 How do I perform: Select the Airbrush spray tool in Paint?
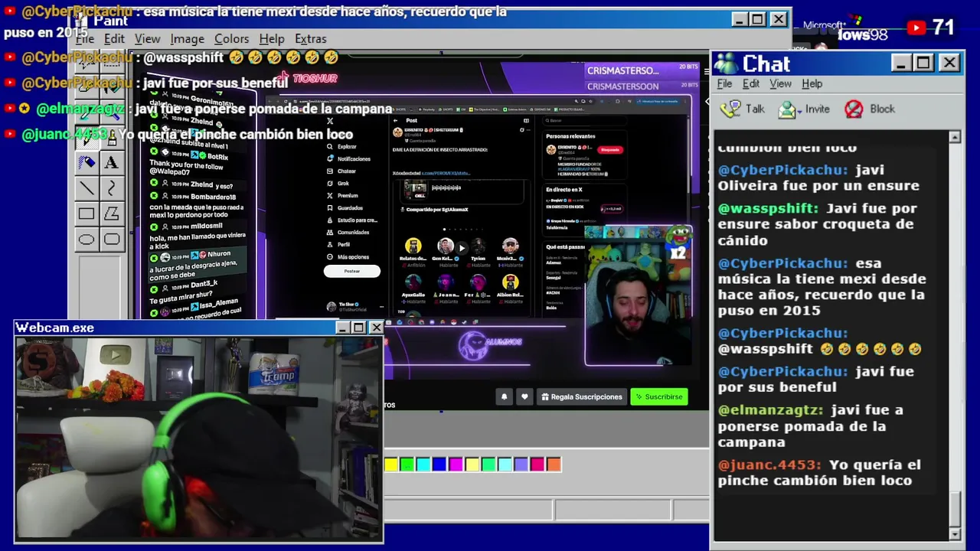pos(87,162)
